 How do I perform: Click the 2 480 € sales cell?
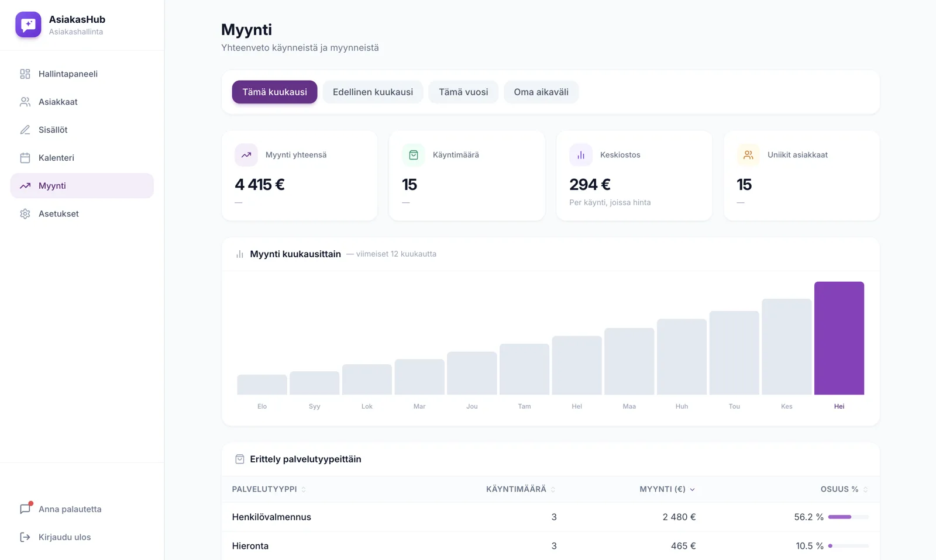(679, 517)
